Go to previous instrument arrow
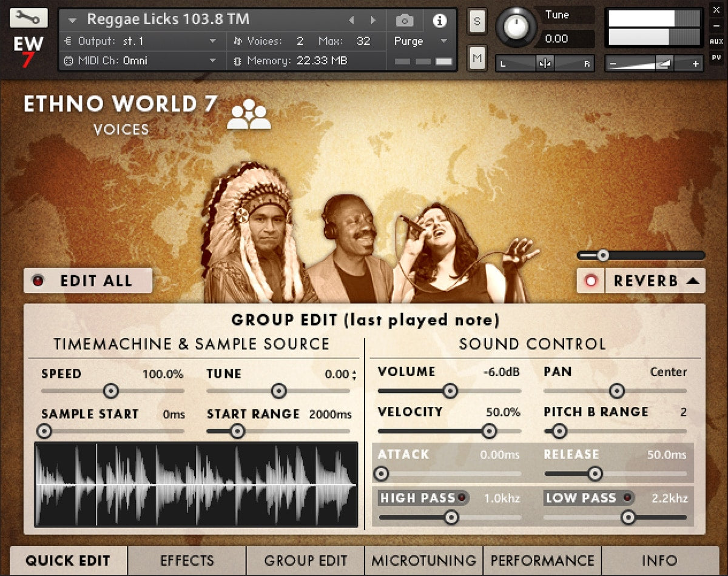 351,21
